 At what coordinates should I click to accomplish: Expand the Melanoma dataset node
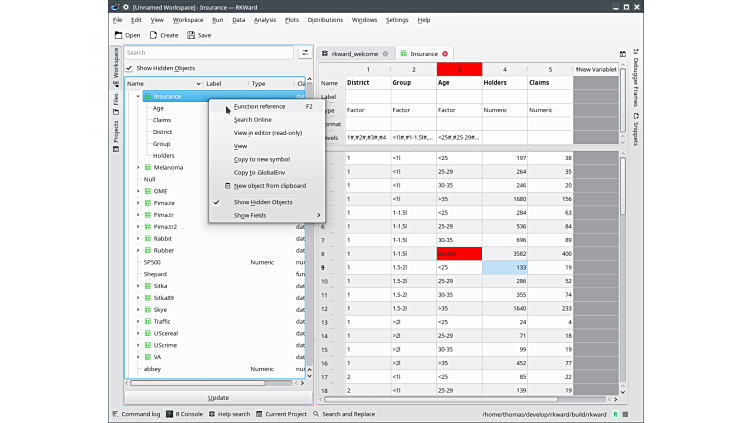point(138,167)
